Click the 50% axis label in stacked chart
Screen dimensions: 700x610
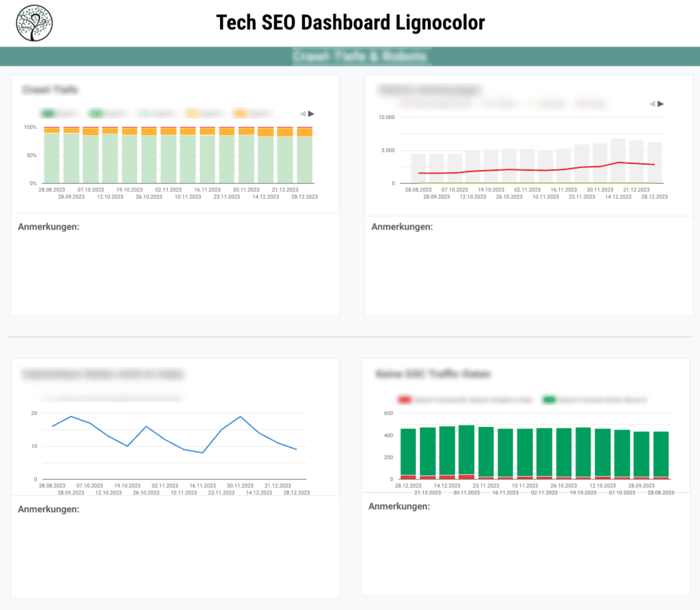click(31, 155)
